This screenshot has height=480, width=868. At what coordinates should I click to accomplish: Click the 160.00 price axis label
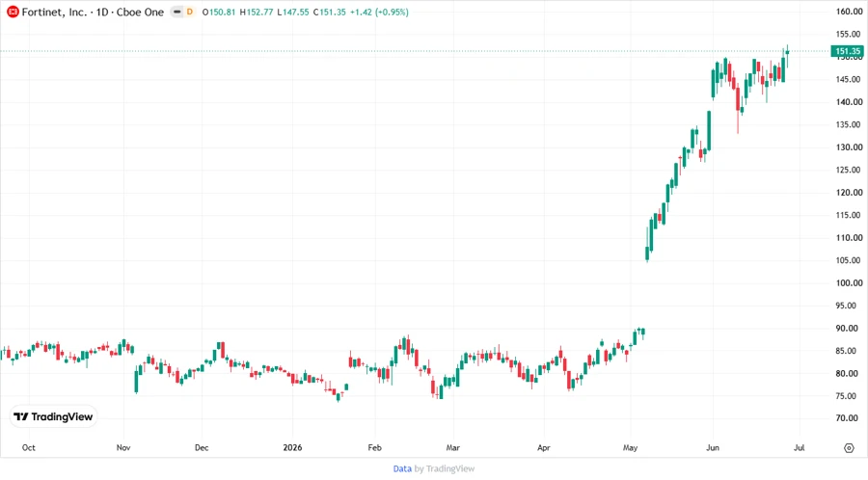click(x=849, y=11)
